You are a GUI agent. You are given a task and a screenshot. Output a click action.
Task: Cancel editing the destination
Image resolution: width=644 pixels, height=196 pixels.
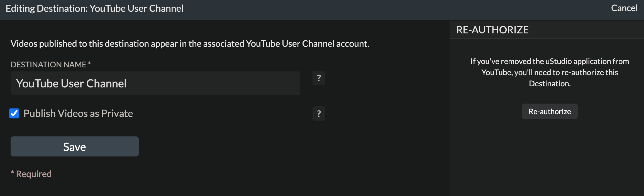(x=624, y=8)
